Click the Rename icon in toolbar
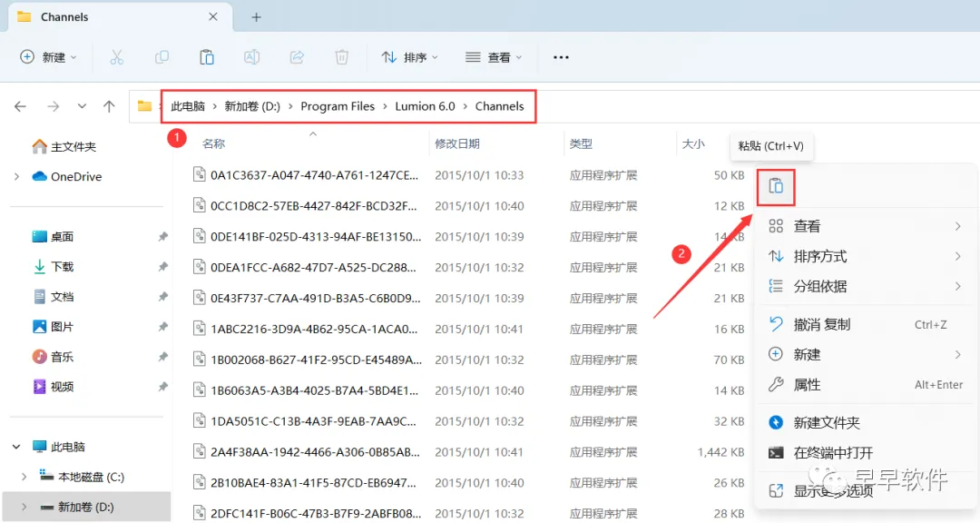Image resolution: width=980 pixels, height=523 pixels. point(251,57)
